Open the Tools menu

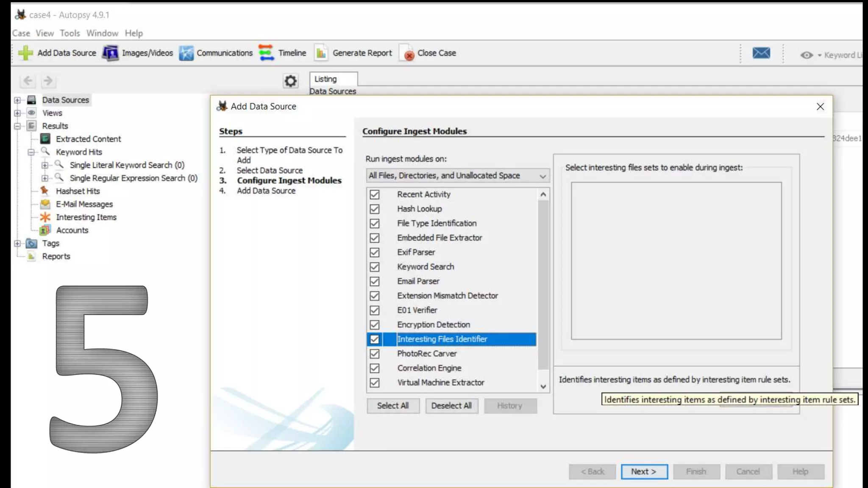pos(70,33)
